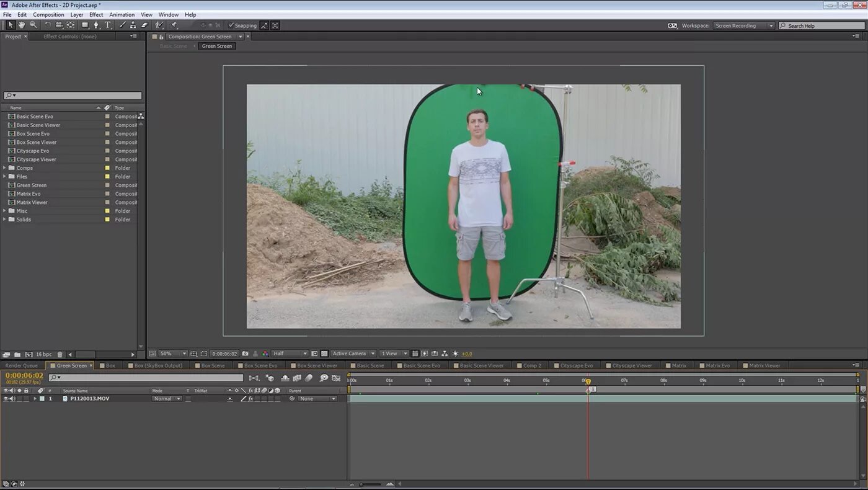Open the composition flowchart icon in viewer
868x490 pixels.
(x=445, y=354)
